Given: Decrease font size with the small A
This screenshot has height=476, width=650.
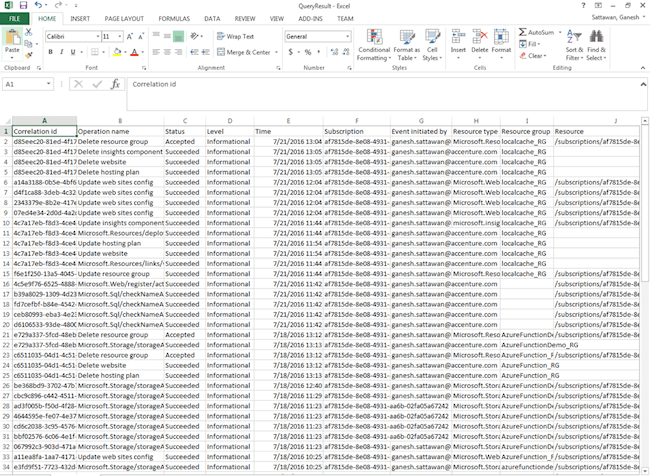Looking at the screenshot, I should tap(141, 36).
